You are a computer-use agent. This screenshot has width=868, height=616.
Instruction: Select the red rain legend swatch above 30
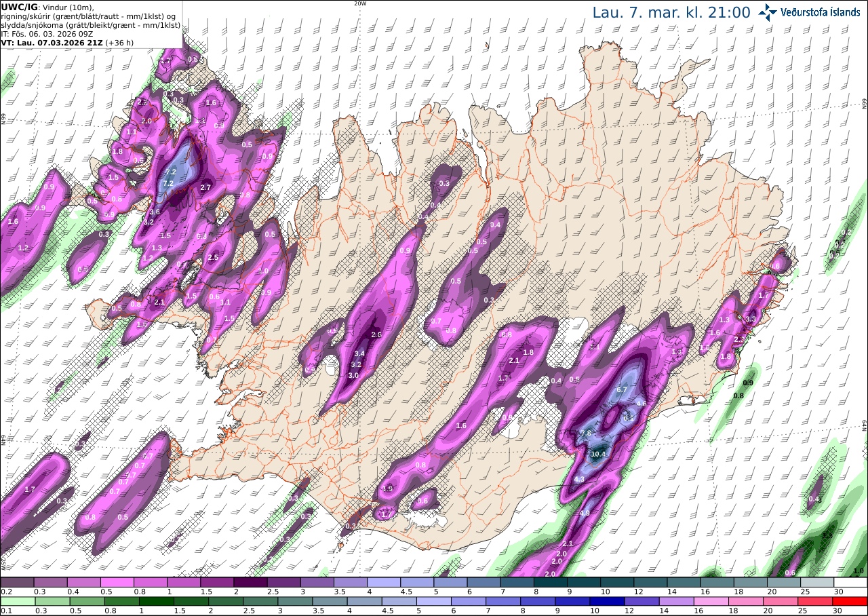point(851,601)
